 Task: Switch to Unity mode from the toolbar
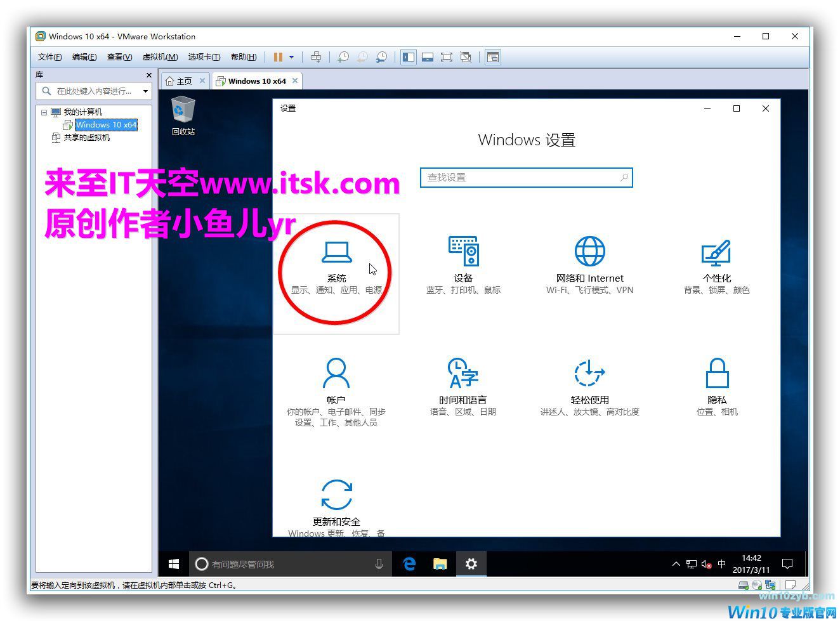[466, 57]
